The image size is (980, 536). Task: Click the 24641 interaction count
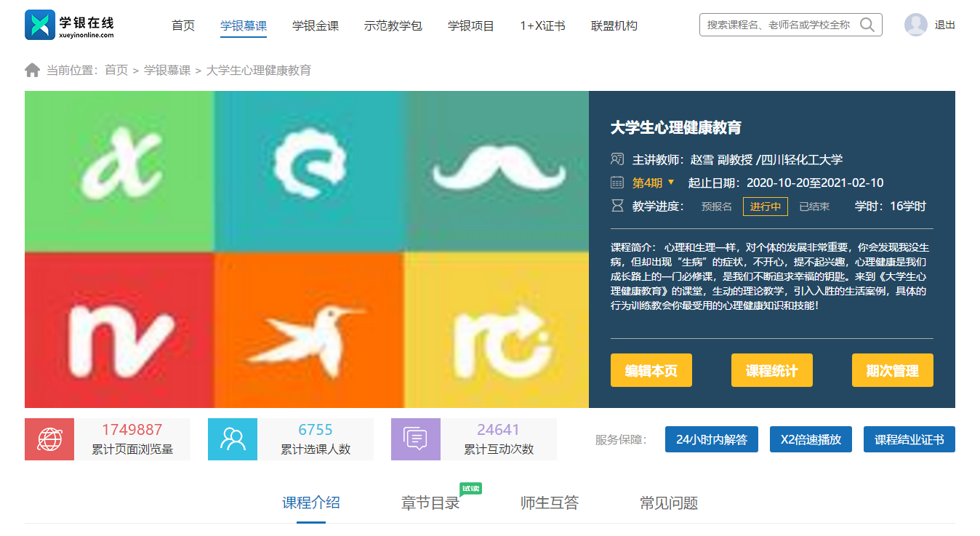point(499,430)
